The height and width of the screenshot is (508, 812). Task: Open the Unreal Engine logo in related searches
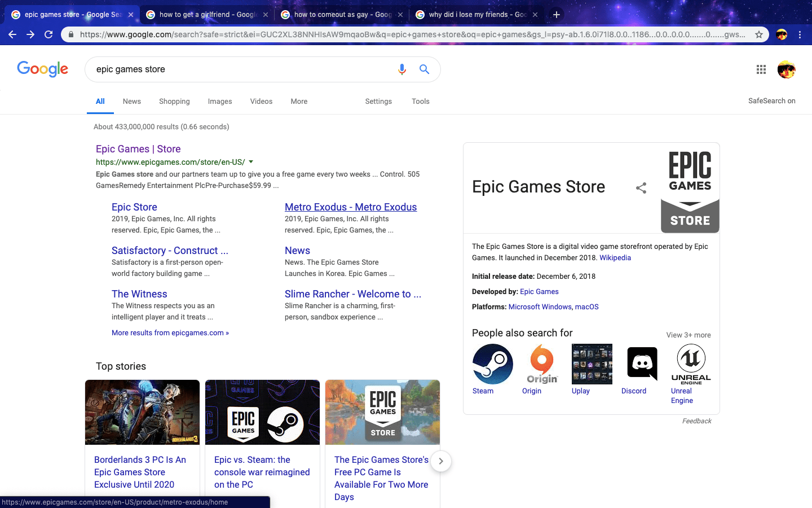[691, 364]
